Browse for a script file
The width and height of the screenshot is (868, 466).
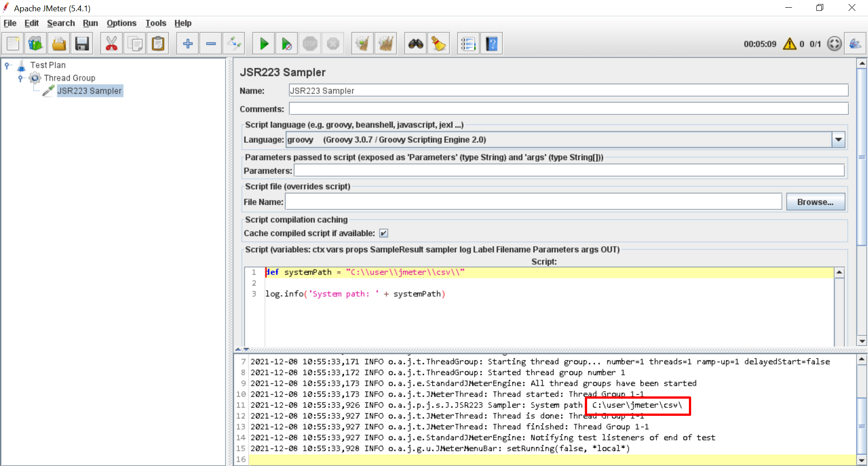coord(815,202)
